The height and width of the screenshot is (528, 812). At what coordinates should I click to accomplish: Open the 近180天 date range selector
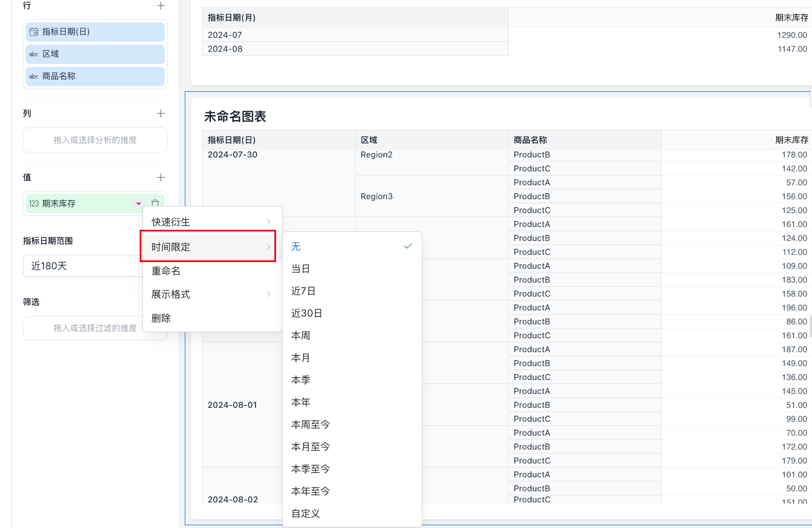(83, 266)
